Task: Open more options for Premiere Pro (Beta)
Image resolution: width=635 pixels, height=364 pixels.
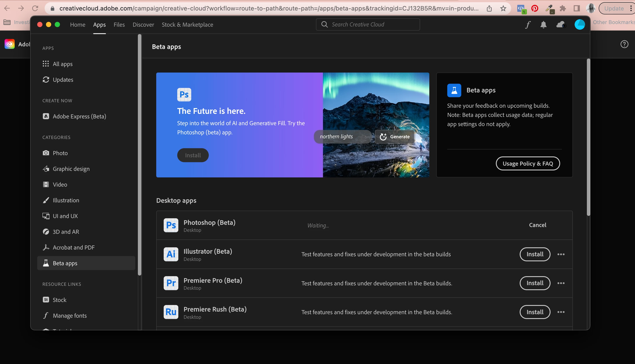Action: click(x=561, y=283)
